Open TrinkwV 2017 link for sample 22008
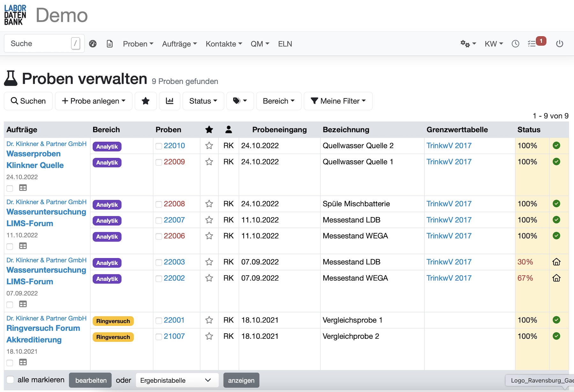Viewport: 574px width, 392px height. pyautogui.click(x=449, y=204)
